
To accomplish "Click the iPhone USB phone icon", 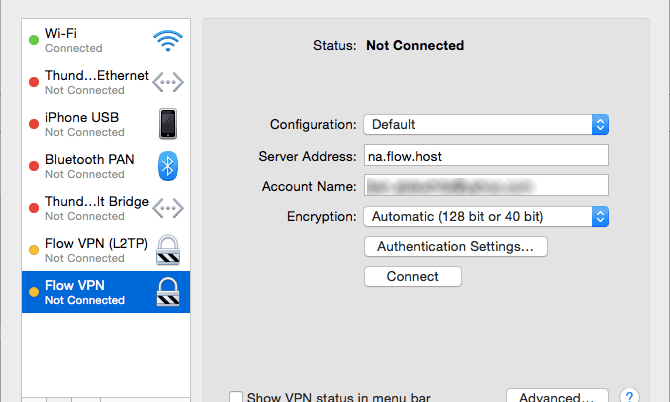I will [x=167, y=124].
